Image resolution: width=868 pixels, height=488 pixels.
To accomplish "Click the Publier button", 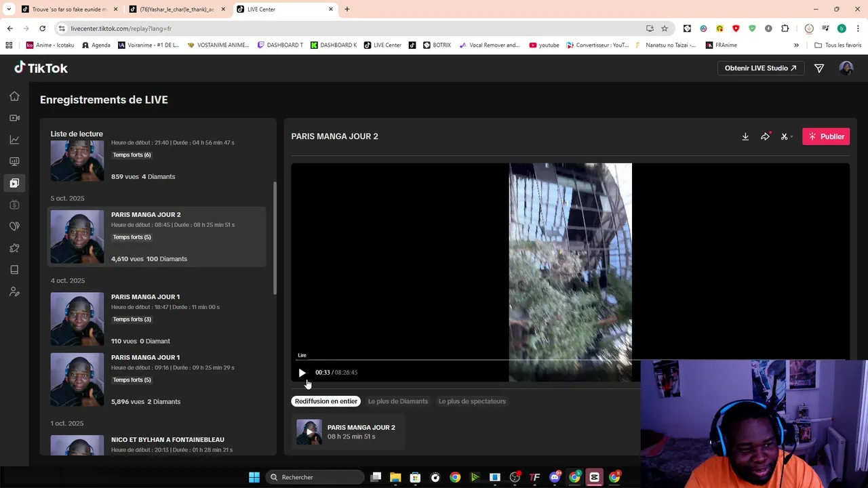I will click(x=826, y=136).
